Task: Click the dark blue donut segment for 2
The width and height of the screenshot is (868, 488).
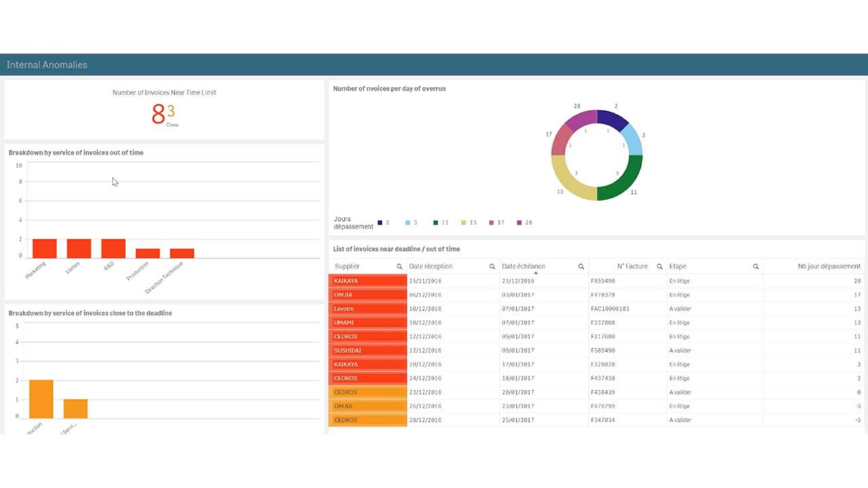Action: point(612,119)
